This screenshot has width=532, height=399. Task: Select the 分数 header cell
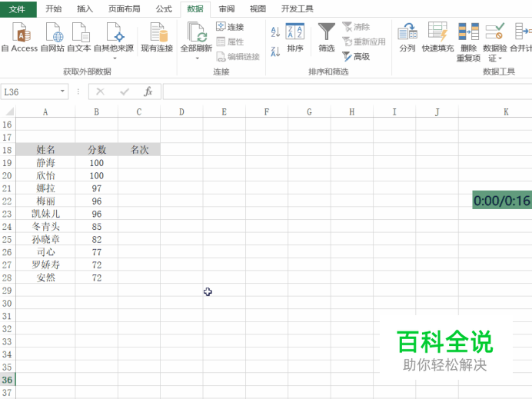(97, 150)
